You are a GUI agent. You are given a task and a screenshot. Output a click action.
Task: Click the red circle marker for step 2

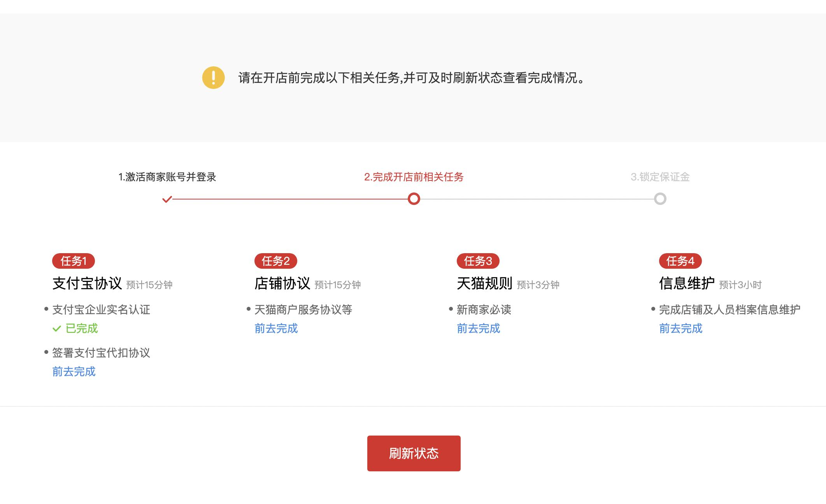414,199
